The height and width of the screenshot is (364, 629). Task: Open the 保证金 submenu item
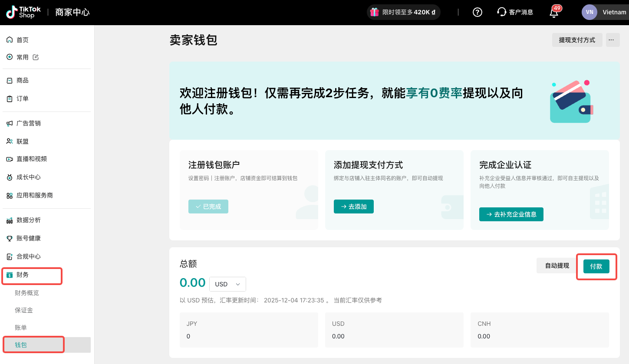tap(24, 310)
